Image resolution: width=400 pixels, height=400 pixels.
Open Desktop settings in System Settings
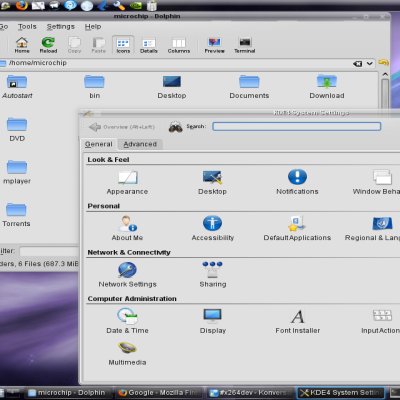(212, 183)
